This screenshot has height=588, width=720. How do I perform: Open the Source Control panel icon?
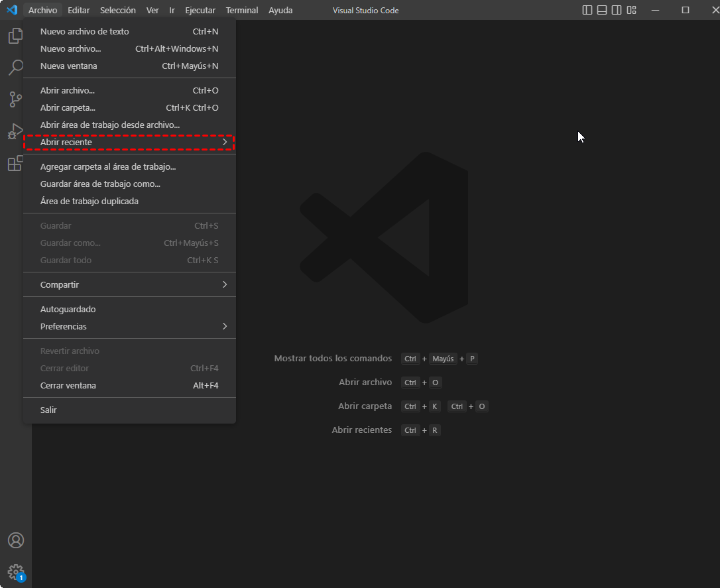[x=15, y=99]
